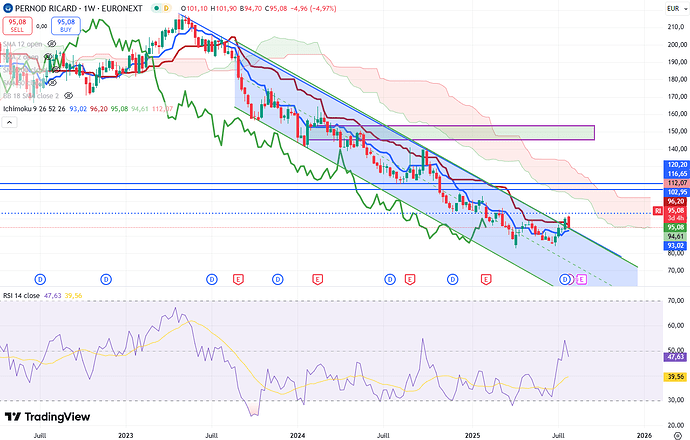
Task: Click the TradingView logo
Action: click(x=46, y=417)
